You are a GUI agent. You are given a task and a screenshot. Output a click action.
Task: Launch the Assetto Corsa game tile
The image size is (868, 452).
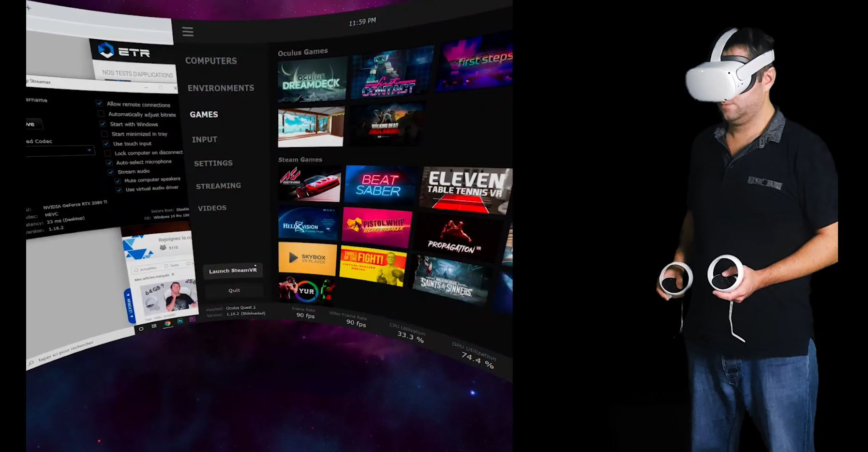310,184
